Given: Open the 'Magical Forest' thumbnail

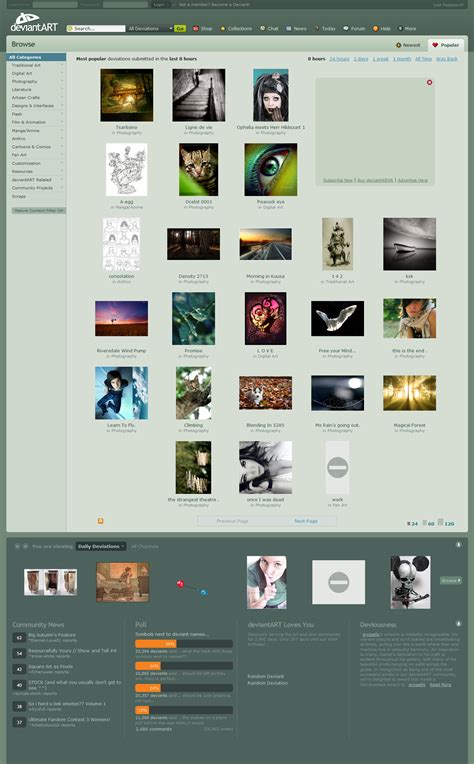Looking at the screenshot, I should coord(409,393).
